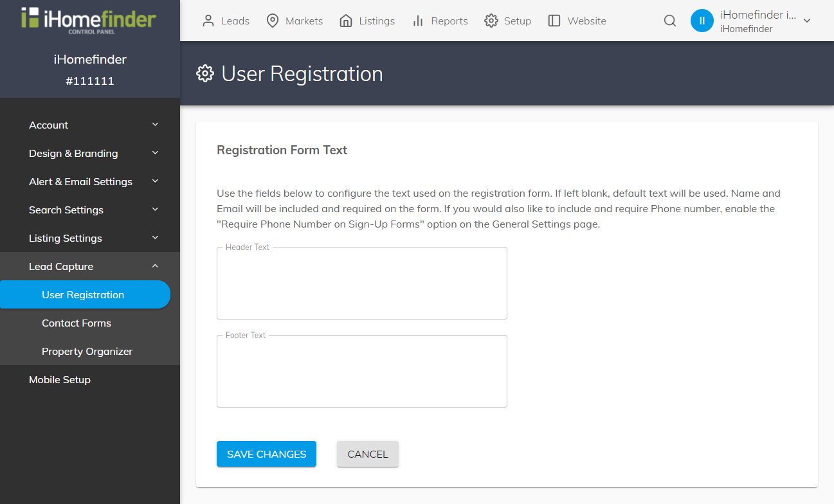Open the Leads section via its person icon

point(207,20)
